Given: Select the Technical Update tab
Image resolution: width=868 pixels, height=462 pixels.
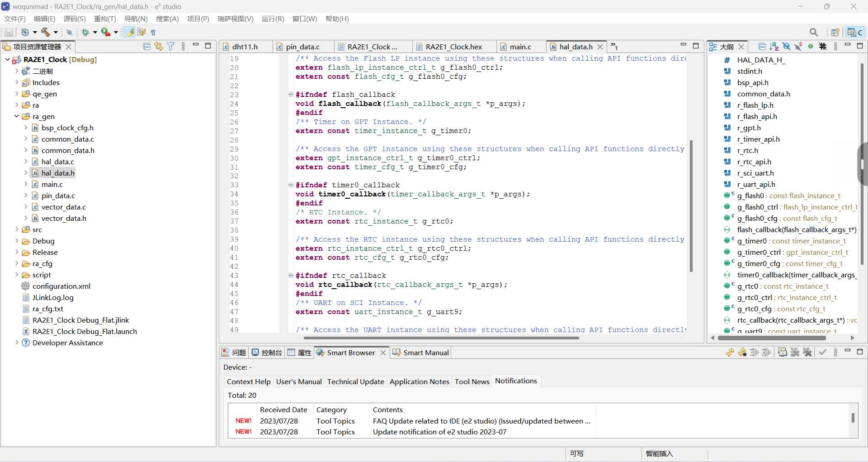Looking at the screenshot, I should point(356,381).
